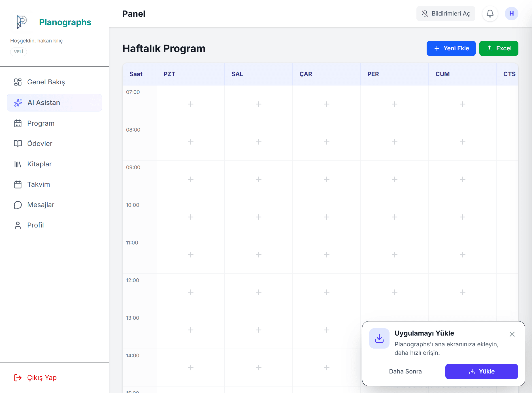532x393 pixels.
Task: Close the Uygulamayı Yükle popup
Action: pos(512,334)
